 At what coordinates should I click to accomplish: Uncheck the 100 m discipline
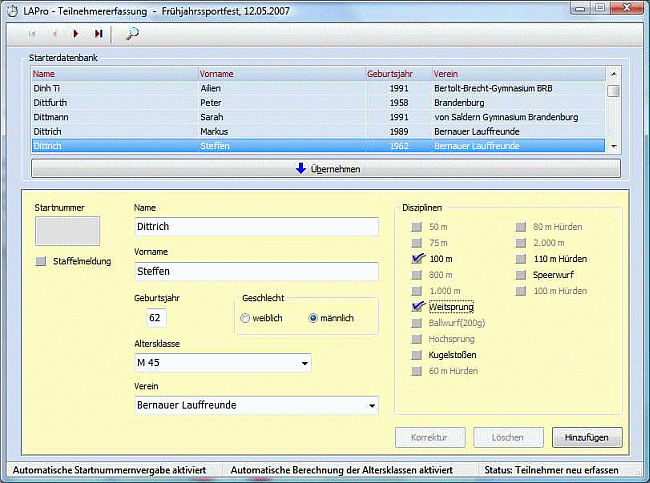(x=418, y=259)
